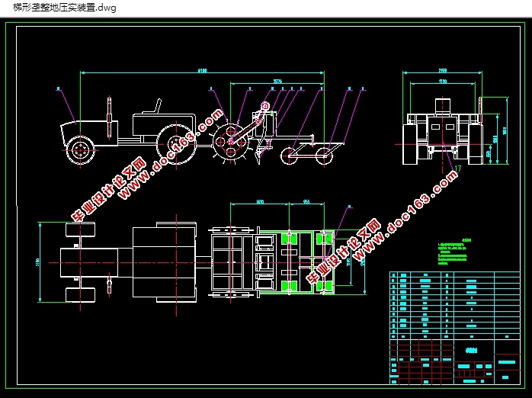
Task: Select the cyan parts list table
Action: click(455, 306)
